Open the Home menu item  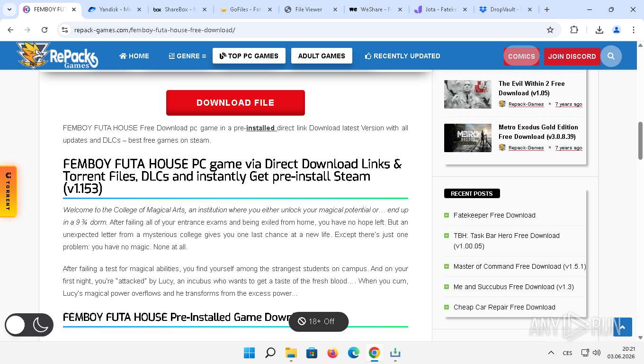tap(134, 56)
